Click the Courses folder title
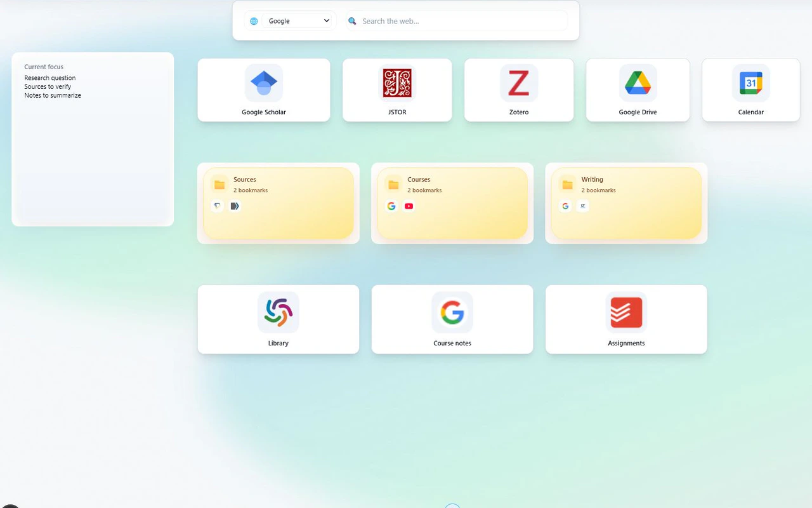Image resolution: width=812 pixels, height=508 pixels. [419, 180]
